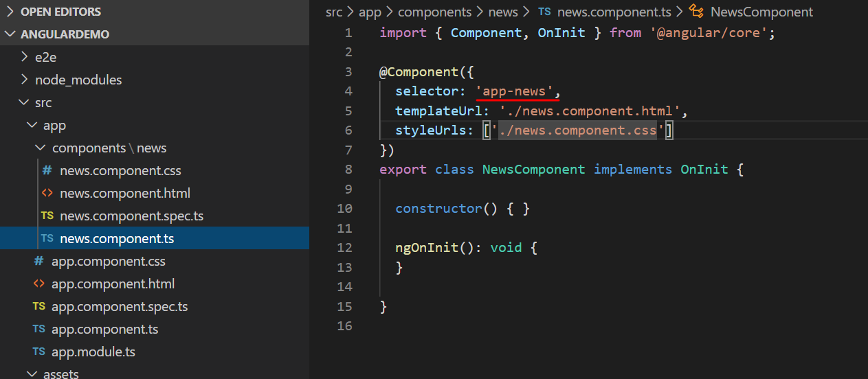The height and width of the screenshot is (379, 868).
Task: Open news.component.html in the explorer
Action: click(x=125, y=193)
